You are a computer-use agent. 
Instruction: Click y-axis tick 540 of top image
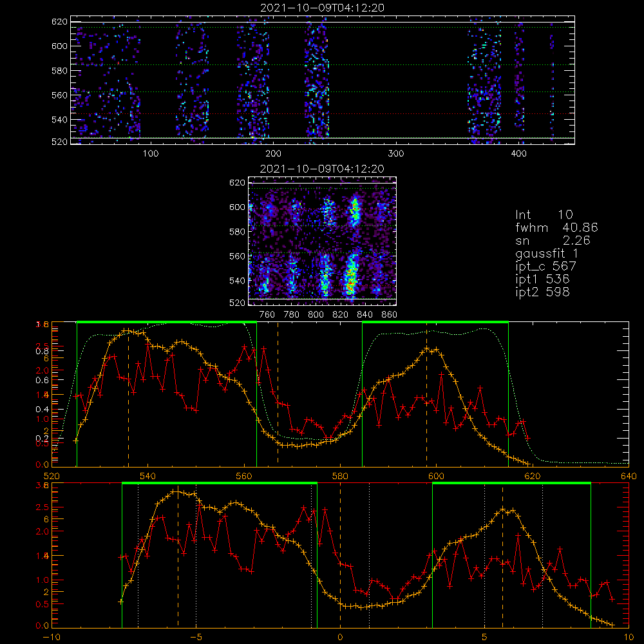pyautogui.click(x=59, y=120)
